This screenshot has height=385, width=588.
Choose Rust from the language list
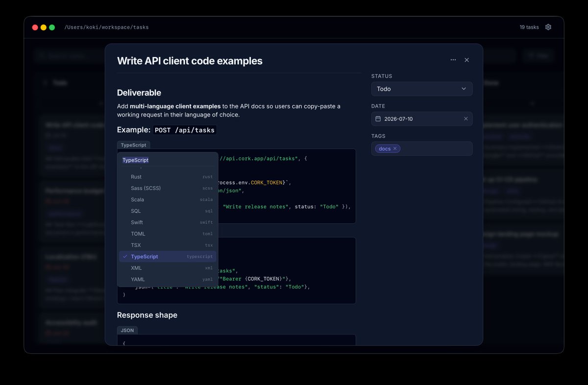point(168,177)
